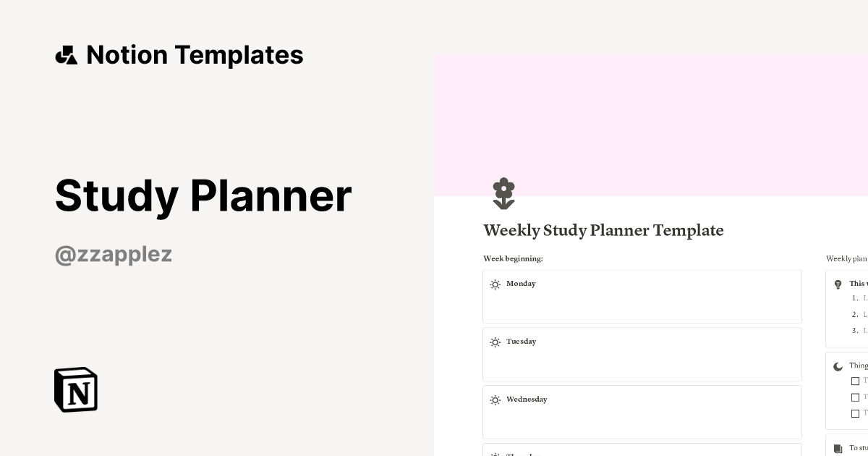This screenshot has width=868, height=456.
Task: Click the pink cover banner image
Action: (651, 116)
